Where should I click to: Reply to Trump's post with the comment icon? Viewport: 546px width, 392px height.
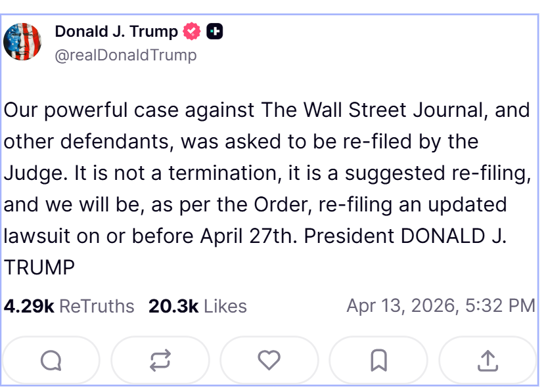click(51, 360)
